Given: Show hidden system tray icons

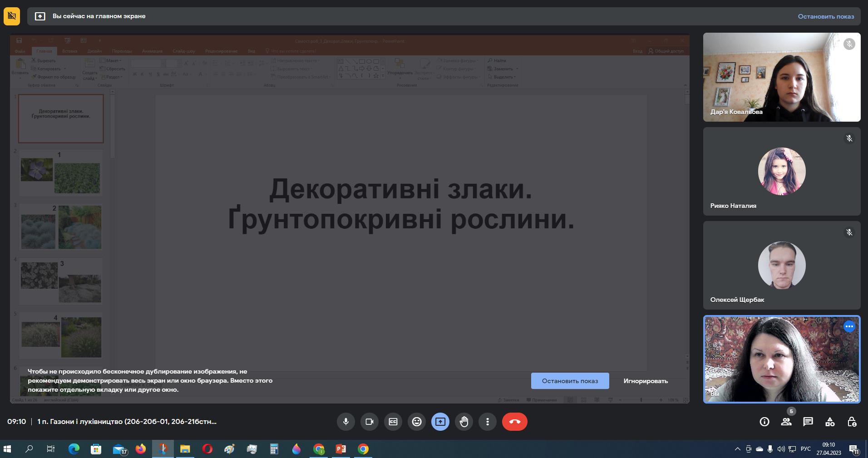Looking at the screenshot, I should [x=737, y=449].
